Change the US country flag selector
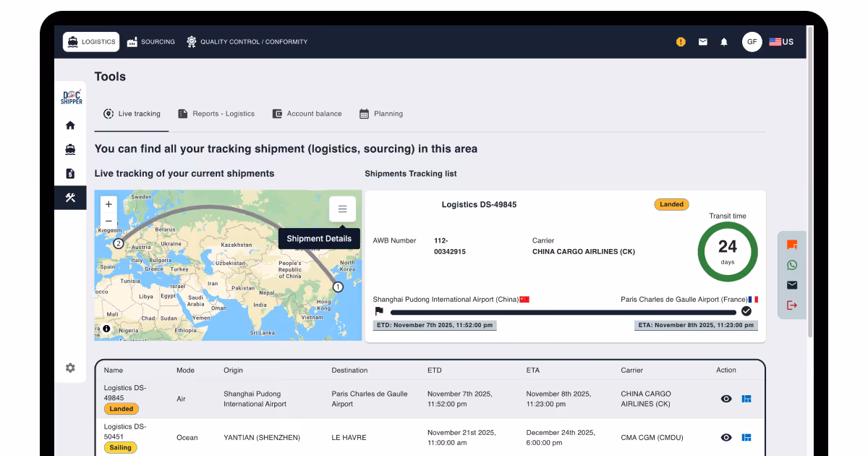868x456 pixels. (x=781, y=42)
